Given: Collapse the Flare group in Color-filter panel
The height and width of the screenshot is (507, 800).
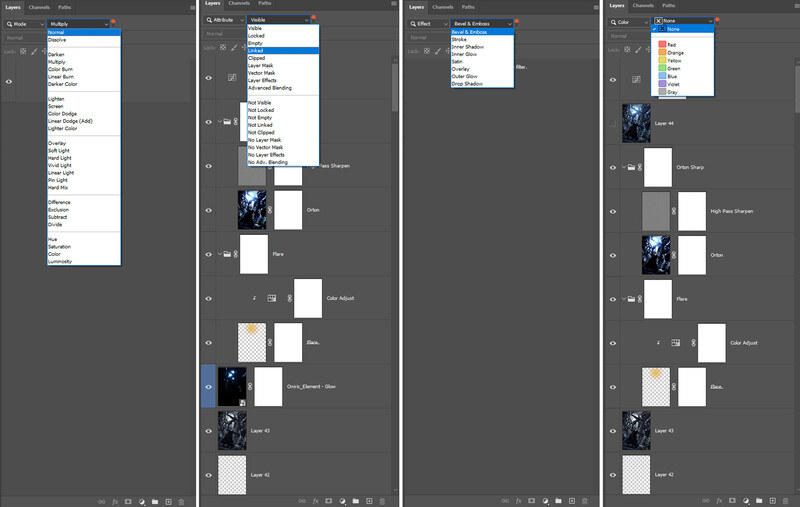Looking at the screenshot, I should 623,299.
